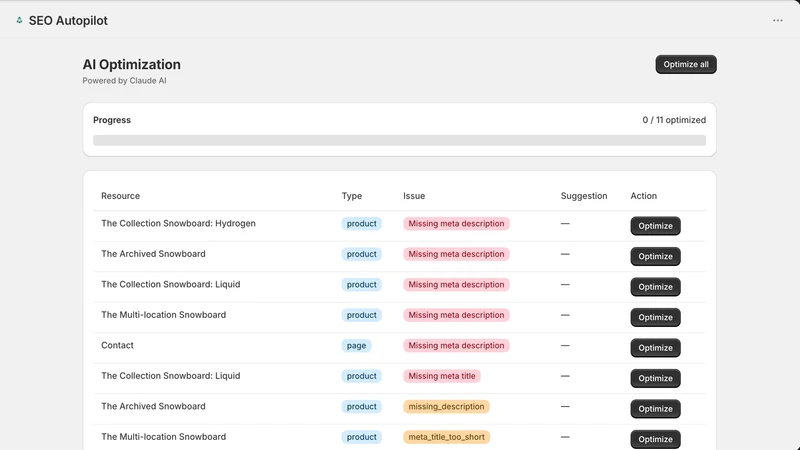Click the suggestion dash in Contact row
The width and height of the screenshot is (800, 450).
point(565,345)
